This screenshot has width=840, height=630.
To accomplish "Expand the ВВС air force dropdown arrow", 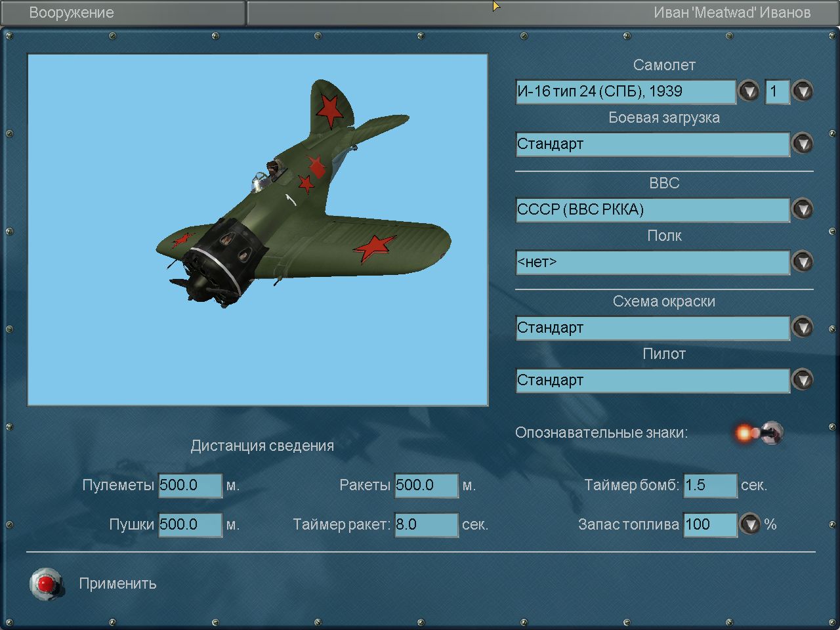I will pos(803,209).
